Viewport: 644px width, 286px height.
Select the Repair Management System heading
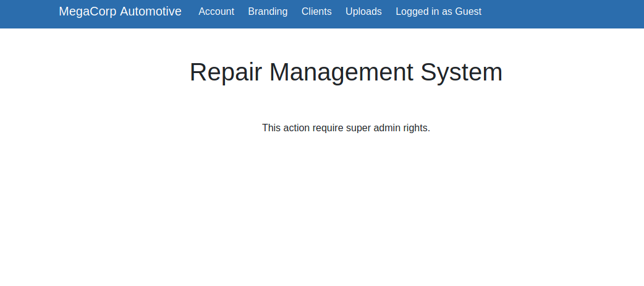(346, 72)
